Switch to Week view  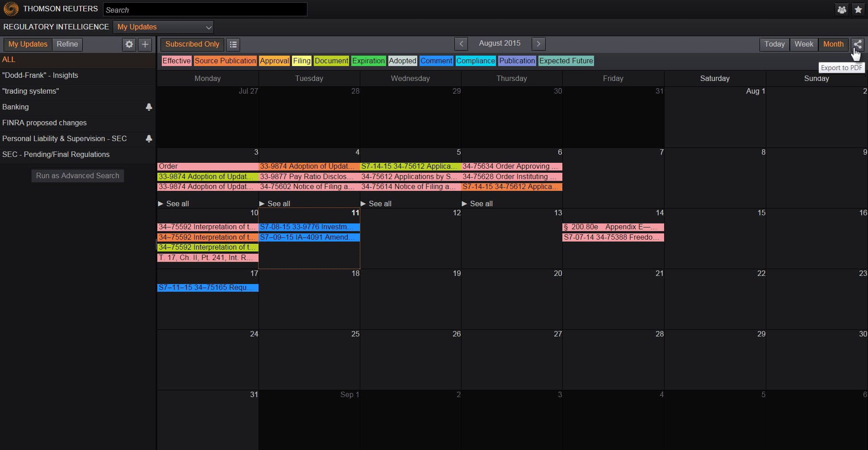[804, 44]
